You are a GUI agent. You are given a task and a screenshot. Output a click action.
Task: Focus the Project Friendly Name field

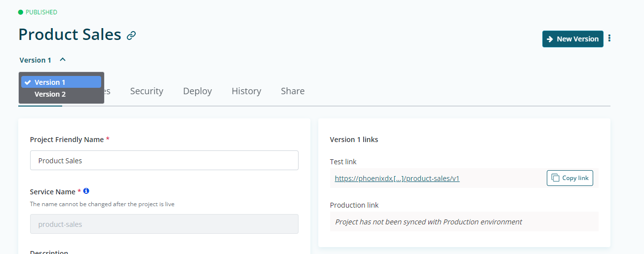tap(164, 160)
